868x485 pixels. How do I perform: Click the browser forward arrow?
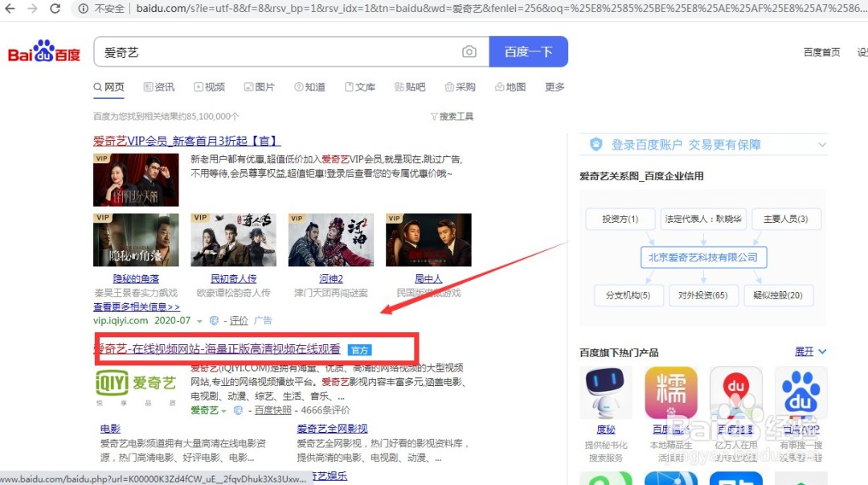33,8
